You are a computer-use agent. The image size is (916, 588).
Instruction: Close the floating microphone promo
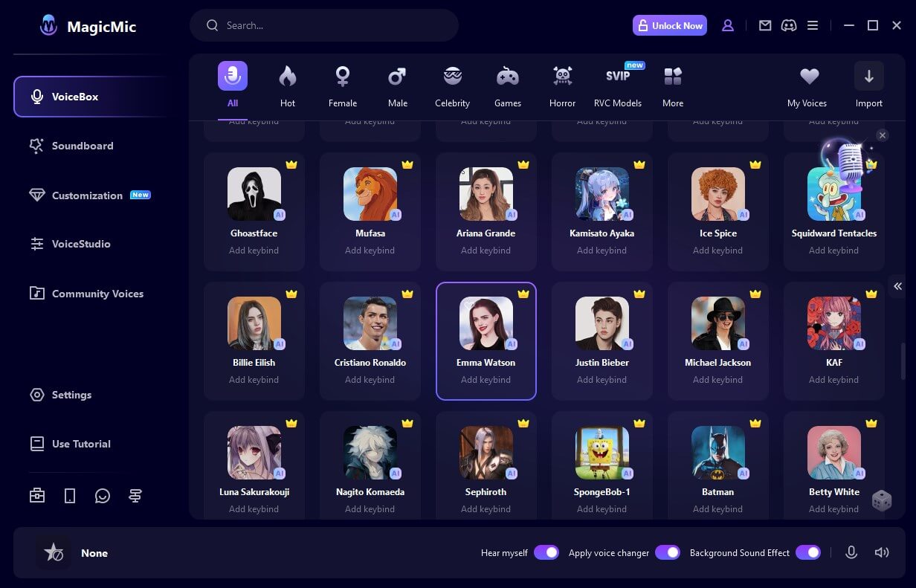(882, 135)
